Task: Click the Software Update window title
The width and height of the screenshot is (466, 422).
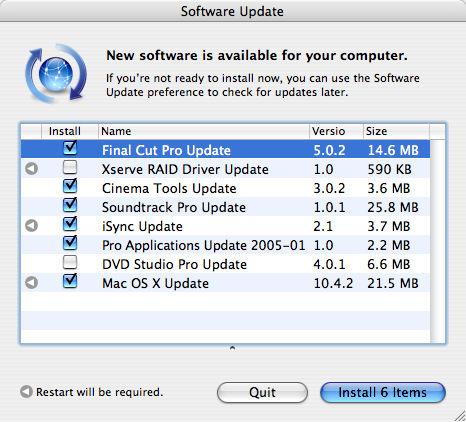Action: 232,11
